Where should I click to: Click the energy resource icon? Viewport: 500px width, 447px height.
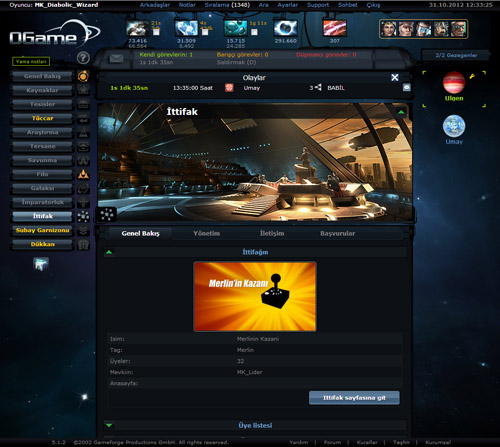(335, 28)
